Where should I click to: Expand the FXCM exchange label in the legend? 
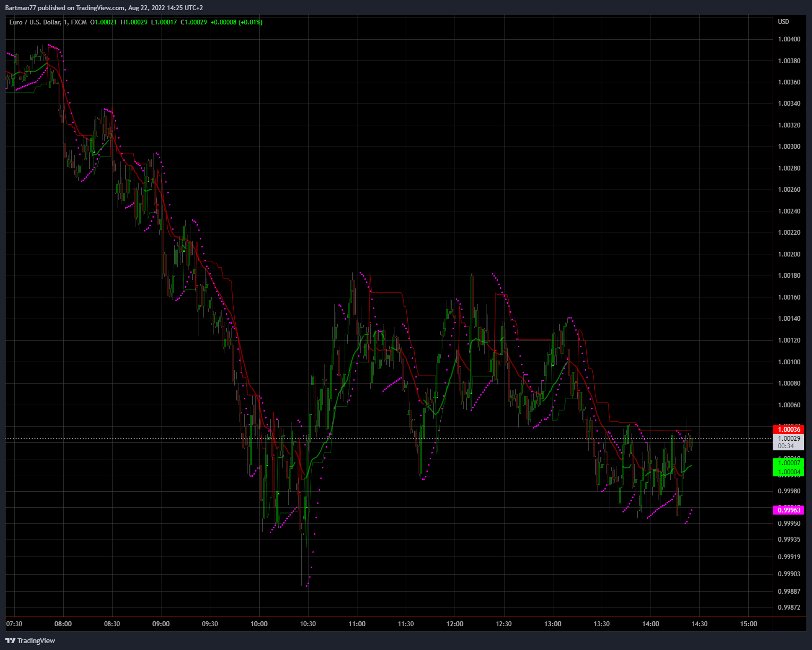[x=78, y=23]
